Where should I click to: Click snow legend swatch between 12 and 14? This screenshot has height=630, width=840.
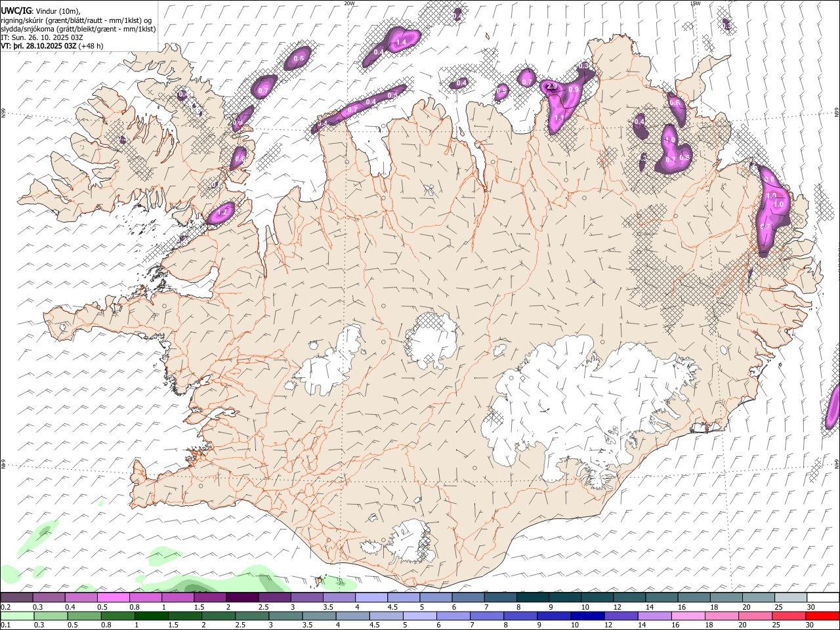pyautogui.click(x=629, y=598)
